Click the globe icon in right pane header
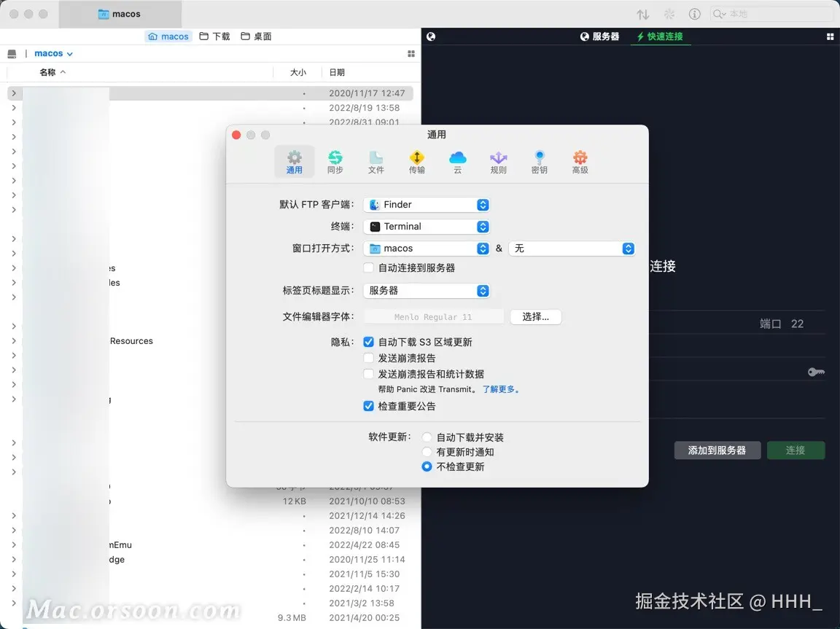Viewport: 840px width, 629px height. pos(431,36)
